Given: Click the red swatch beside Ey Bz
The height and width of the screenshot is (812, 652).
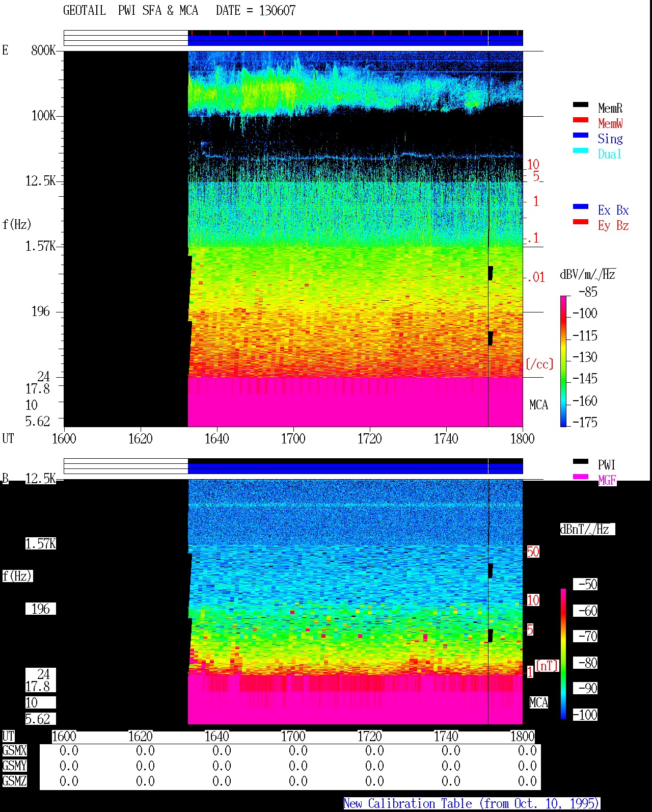Looking at the screenshot, I should pos(581,222).
